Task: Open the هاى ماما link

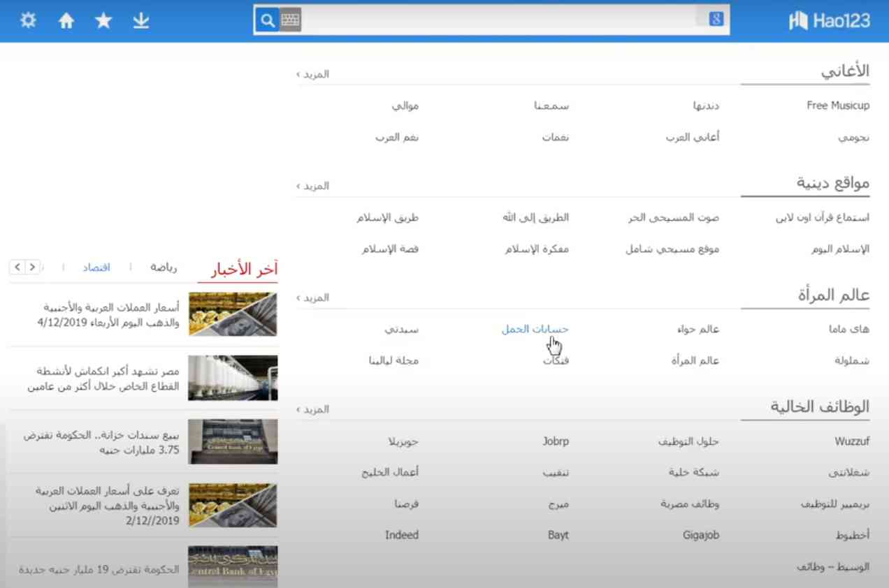Action: 849,329
